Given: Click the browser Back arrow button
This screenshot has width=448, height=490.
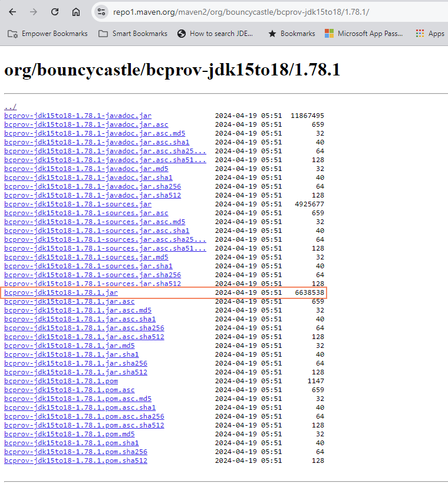Looking at the screenshot, I should (12, 12).
